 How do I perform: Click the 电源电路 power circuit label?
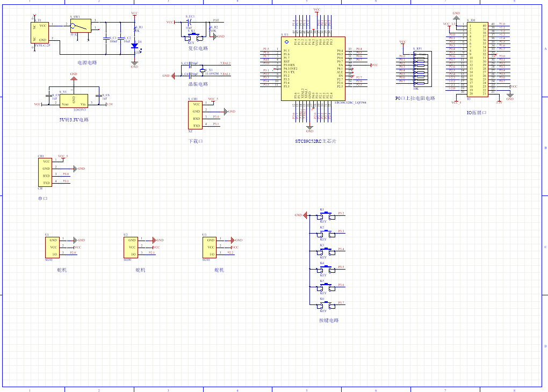pos(87,63)
